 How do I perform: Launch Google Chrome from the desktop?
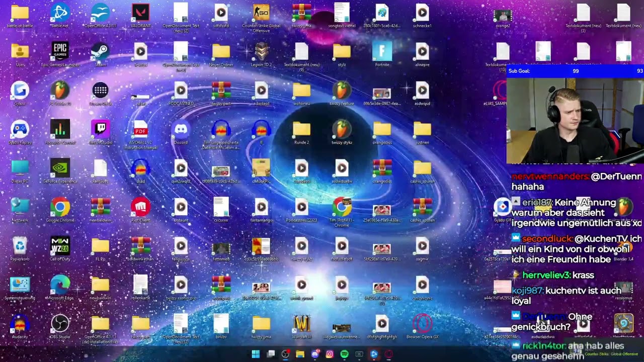[x=60, y=210]
